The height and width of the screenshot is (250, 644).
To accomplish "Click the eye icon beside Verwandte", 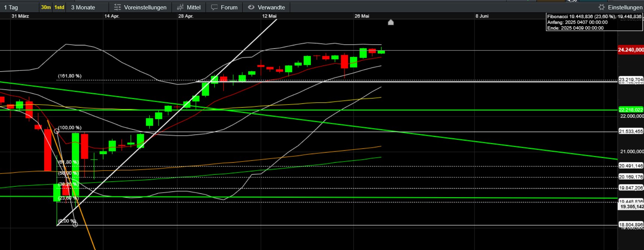I will pyautogui.click(x=251, y=7).
